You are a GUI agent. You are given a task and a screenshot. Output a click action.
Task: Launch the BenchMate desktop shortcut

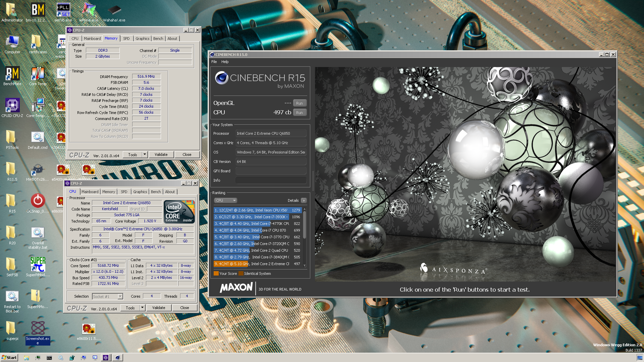[x=12, y=76]
